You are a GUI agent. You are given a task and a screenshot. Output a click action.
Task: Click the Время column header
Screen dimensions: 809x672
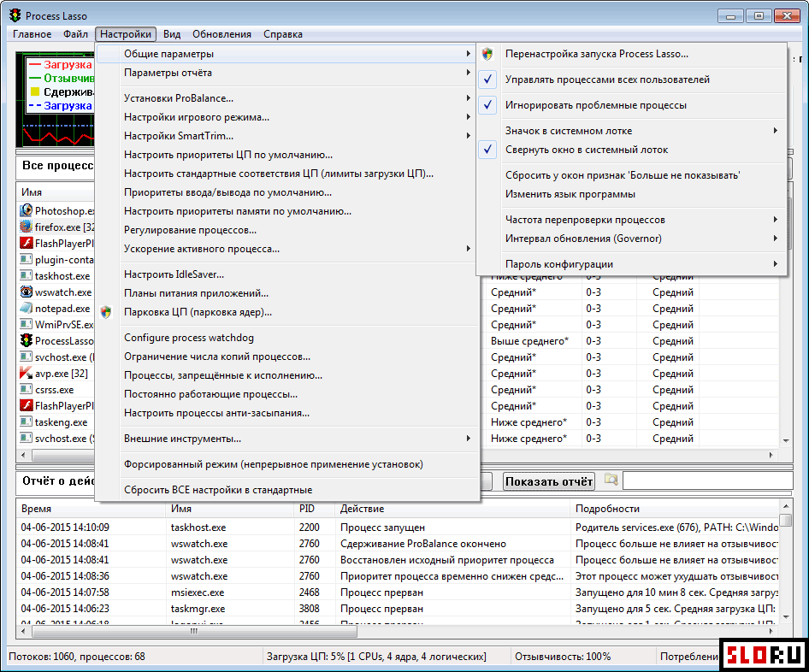click(x=91, y=509)
